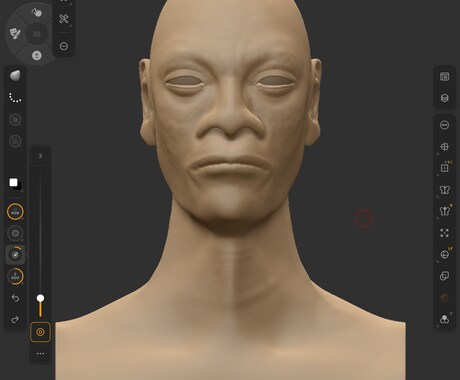
Task: Open the white and black color swatch
Action: tap(15, 184)
